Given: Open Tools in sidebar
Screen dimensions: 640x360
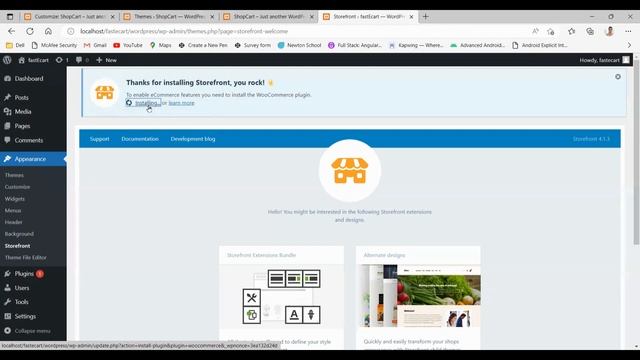Looking at the screenshot, I should [x=33, y=302].
